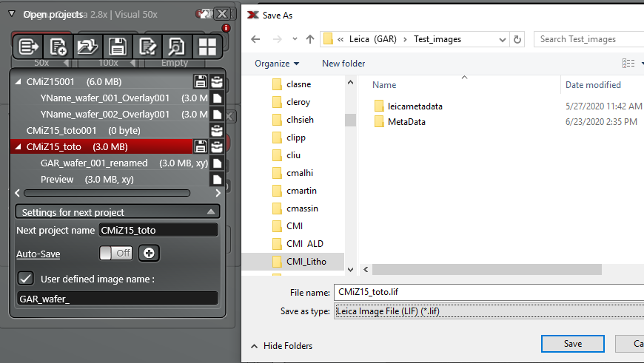Toggle the Auto-Save switch
The width and height of the screenshot is (644, 363).
point(115,253)
